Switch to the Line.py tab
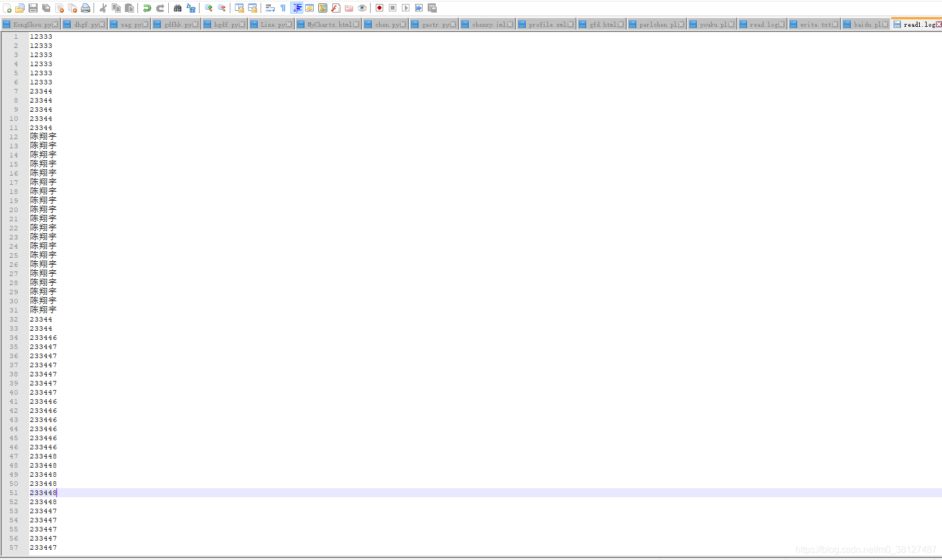This screenshot has height=560, width=942. pos(271,25)
